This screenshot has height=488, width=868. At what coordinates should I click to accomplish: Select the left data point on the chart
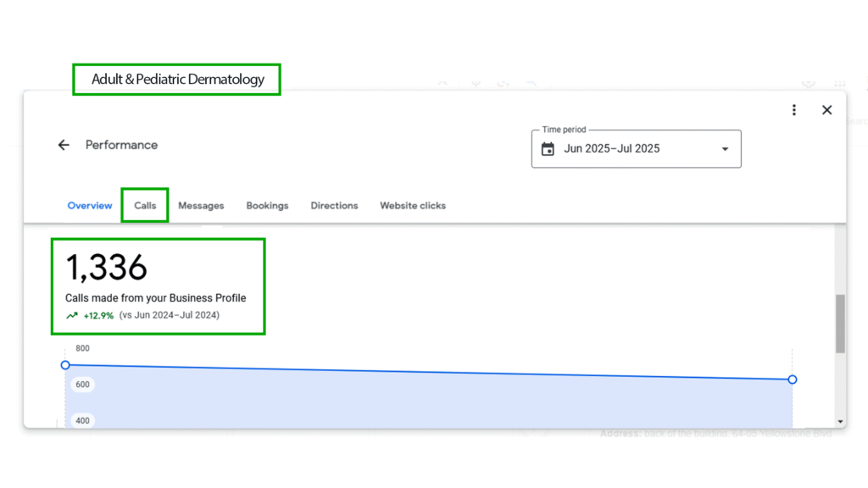pyautogui.click(x=65, y=365)
